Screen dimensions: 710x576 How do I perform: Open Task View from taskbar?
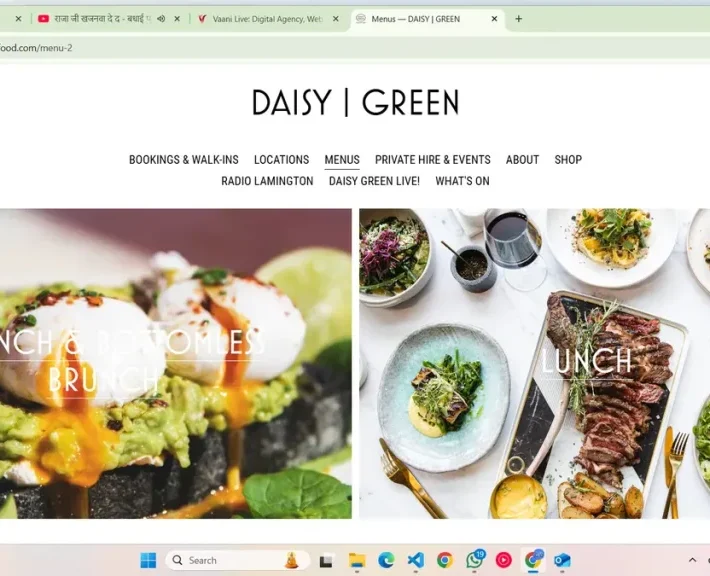point(326,561)
